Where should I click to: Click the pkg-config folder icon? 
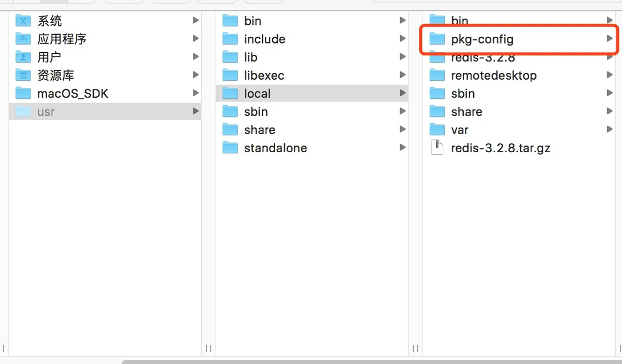(x=437, y=39)
